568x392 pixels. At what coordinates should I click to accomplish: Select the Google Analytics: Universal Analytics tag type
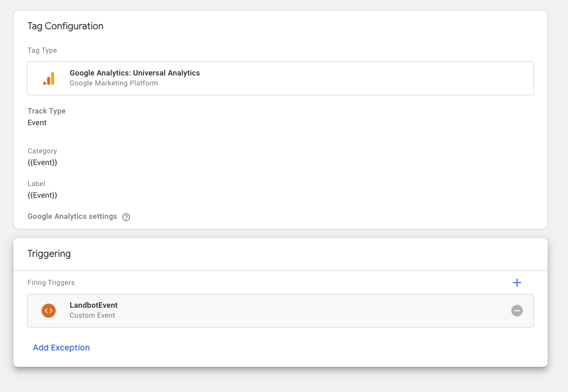click(280, 78)
